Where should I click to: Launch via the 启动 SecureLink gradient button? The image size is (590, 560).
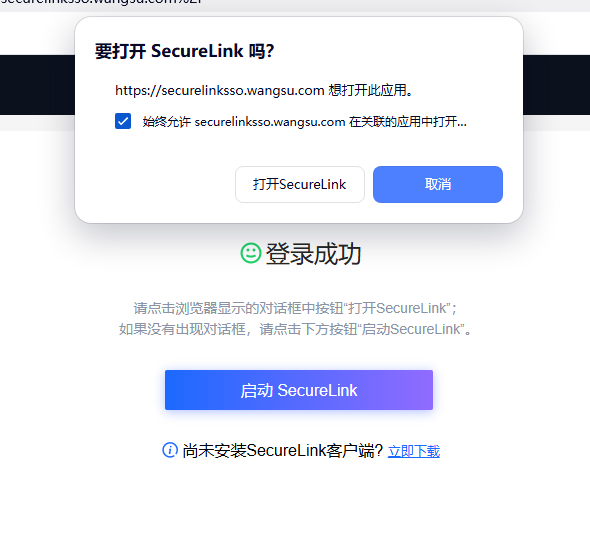click(299, 390)
